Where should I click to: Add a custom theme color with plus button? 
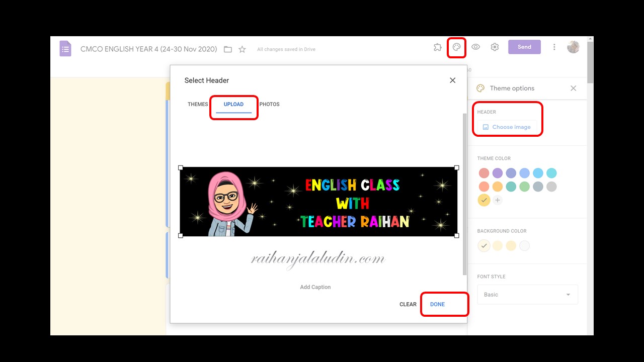click(x=498, y=200)
